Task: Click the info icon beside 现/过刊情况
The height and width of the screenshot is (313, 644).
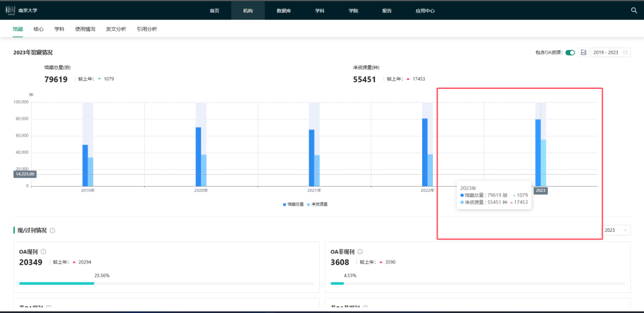Action: pyautogui.click(x=52, y=231)
